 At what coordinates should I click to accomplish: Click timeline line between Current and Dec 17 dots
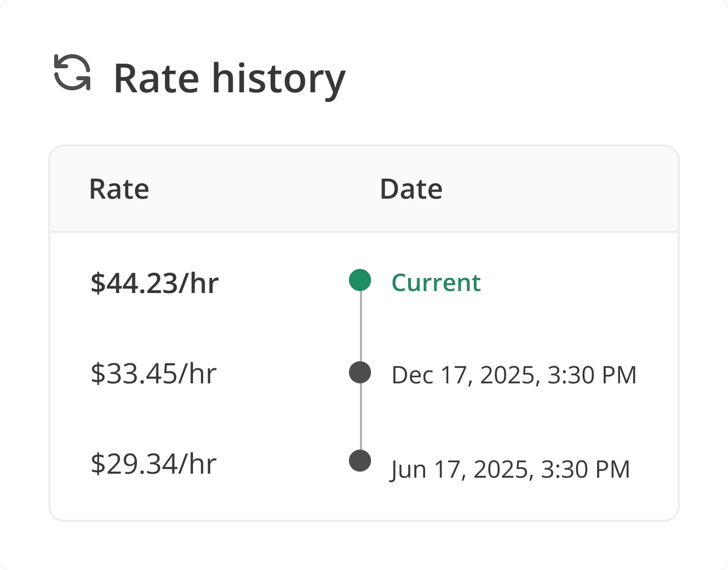coord(360,326)
